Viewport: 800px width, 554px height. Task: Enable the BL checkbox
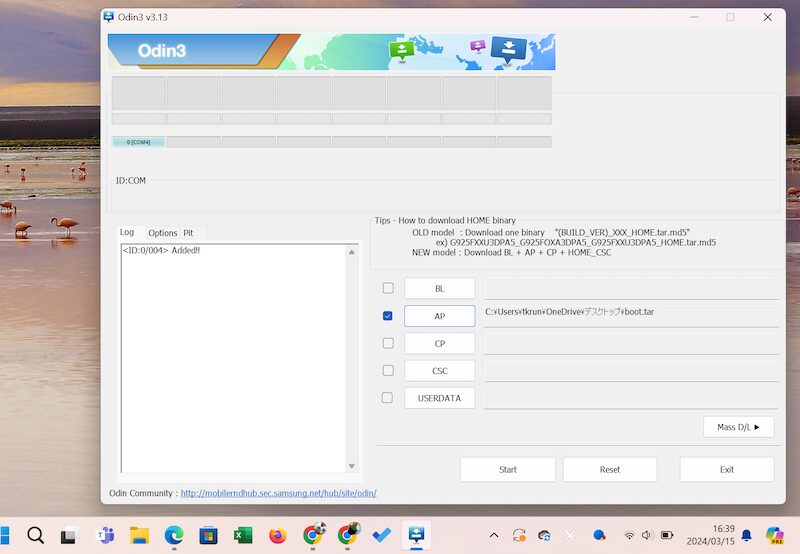387,288
